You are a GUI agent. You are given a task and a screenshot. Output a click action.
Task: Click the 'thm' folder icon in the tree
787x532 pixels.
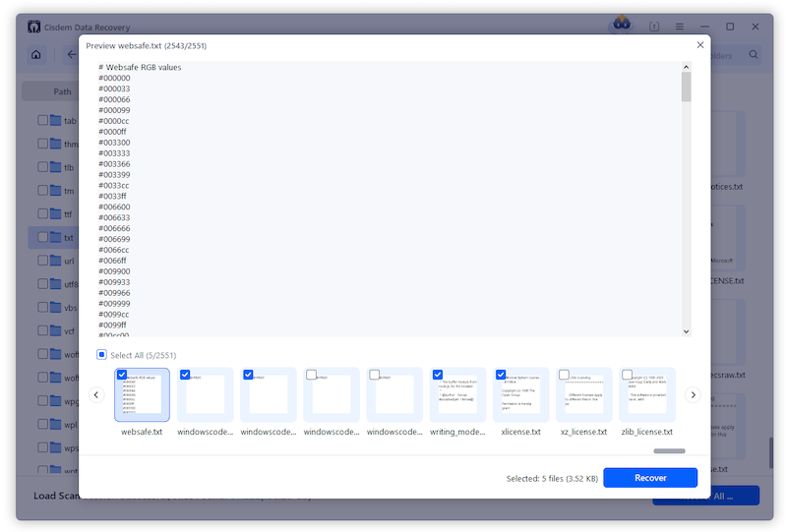pyautogui.click(x=56, y=144)
